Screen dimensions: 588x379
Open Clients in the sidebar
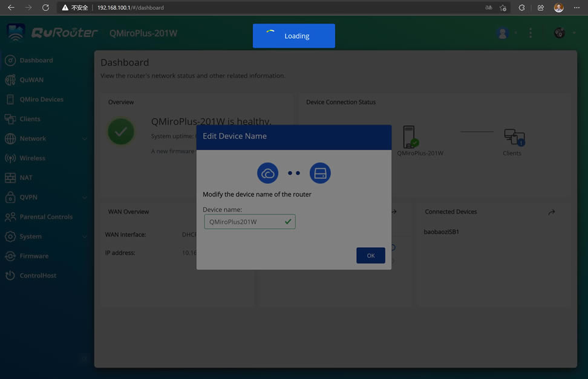click(x=30, y=119)
